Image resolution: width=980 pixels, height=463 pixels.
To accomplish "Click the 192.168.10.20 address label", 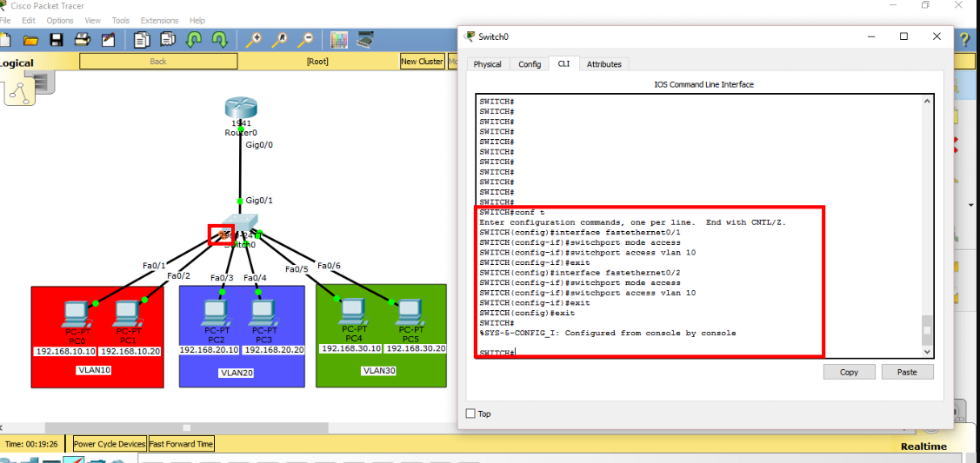I will [130, 351].
